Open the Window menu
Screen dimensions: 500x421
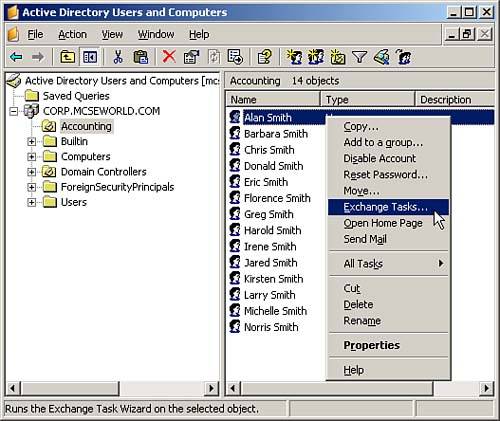point(156,34)
